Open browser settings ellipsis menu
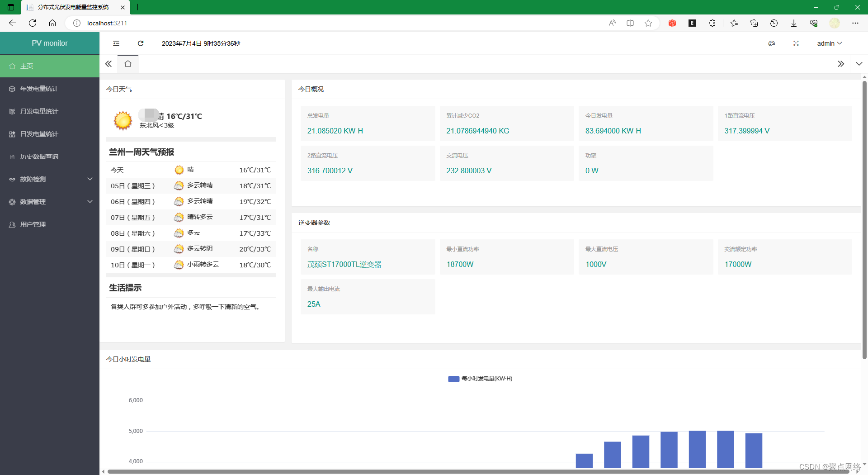 [x=855, y=23]
